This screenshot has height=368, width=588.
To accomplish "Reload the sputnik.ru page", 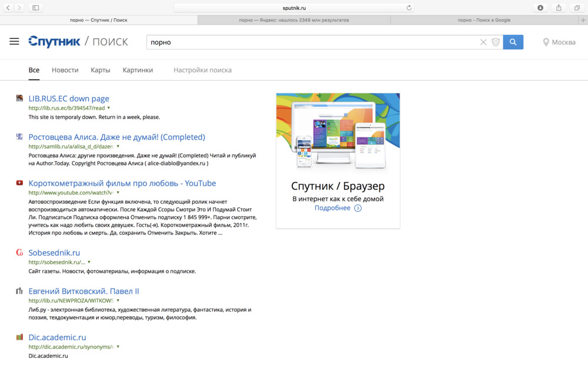I will coord(409,8).
